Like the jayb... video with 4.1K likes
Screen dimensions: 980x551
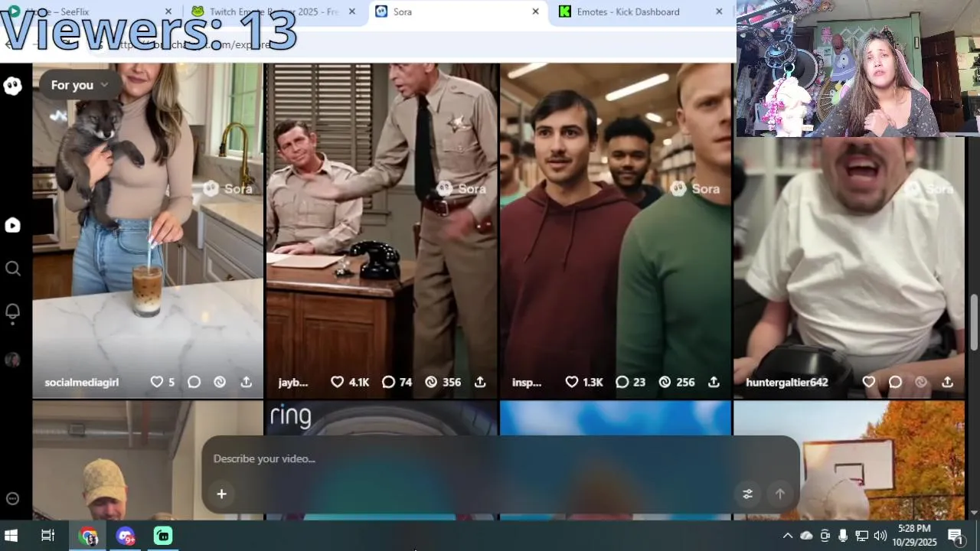(x=338, y=381)
